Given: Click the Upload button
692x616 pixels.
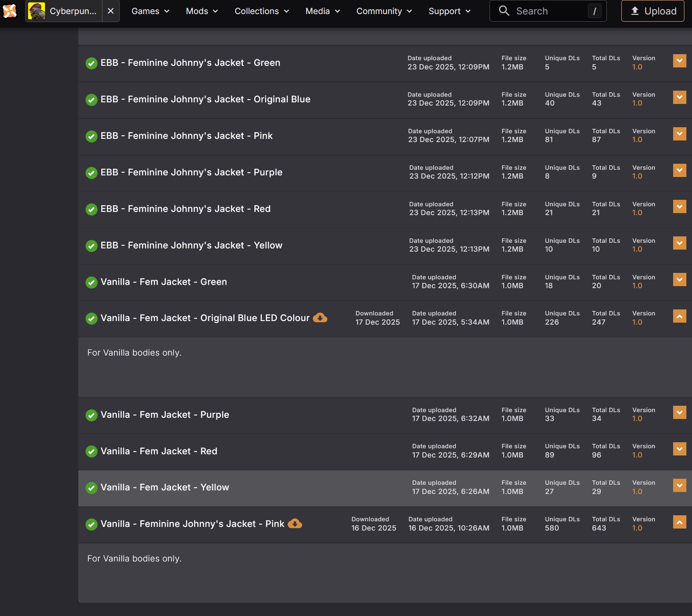Looking at the screenshot, I should click(653, 11).
